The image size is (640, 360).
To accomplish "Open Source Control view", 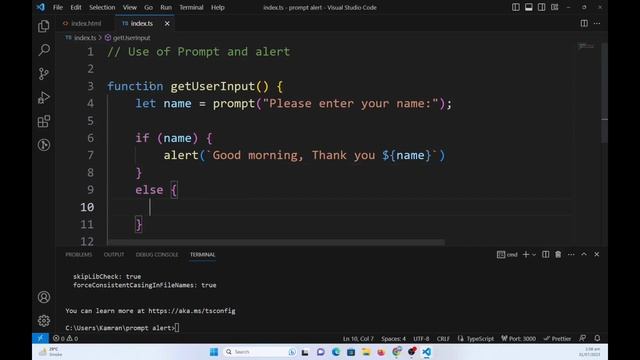I will (x=44, y=73).
